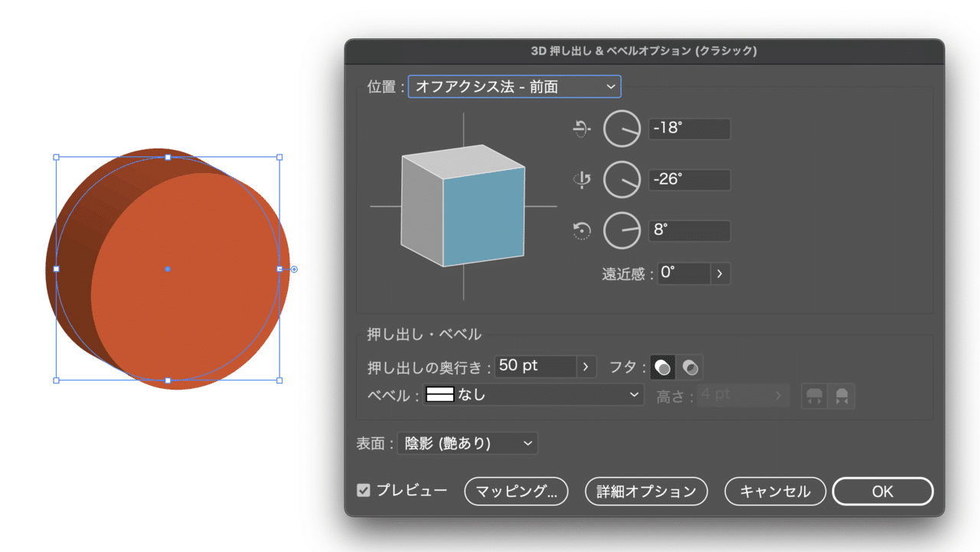Select the inner bevel extent icon near 高さ
Screen dimensions: 980x552
pyautogui.click(x=840, y=396)
